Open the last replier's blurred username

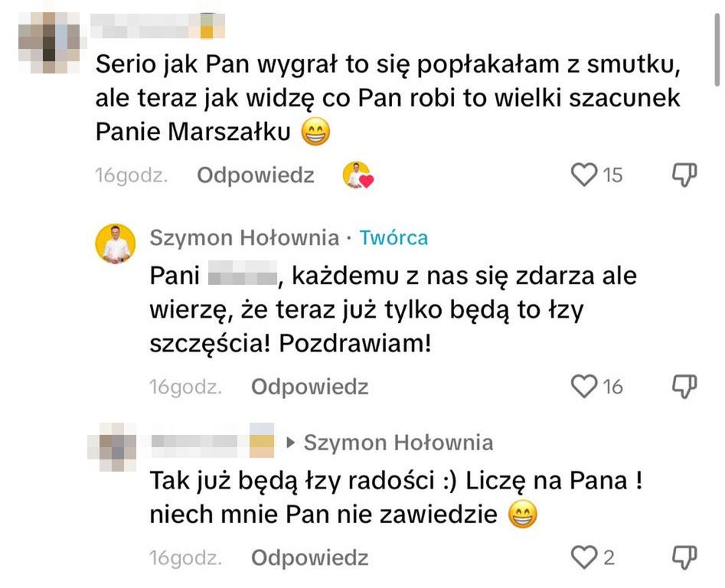(212, 440)
